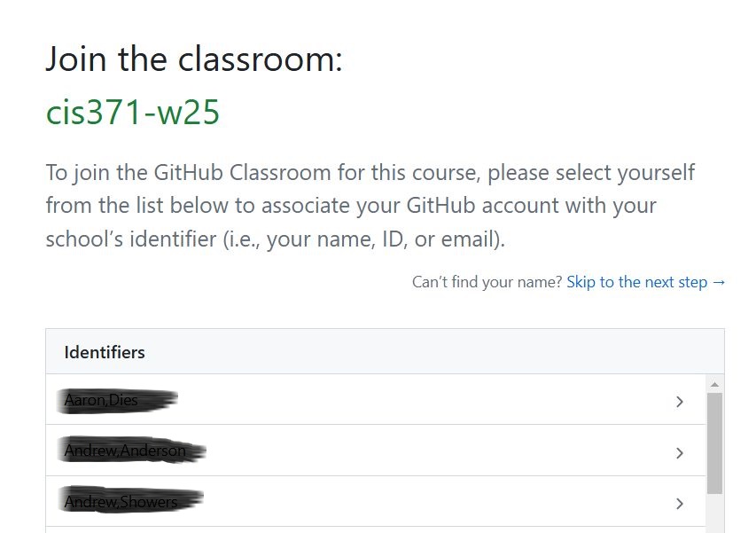This screenshot has width=756, height=533.
Task: Click scrollbar track below the thumb
Action: click(x=714, y=513)
